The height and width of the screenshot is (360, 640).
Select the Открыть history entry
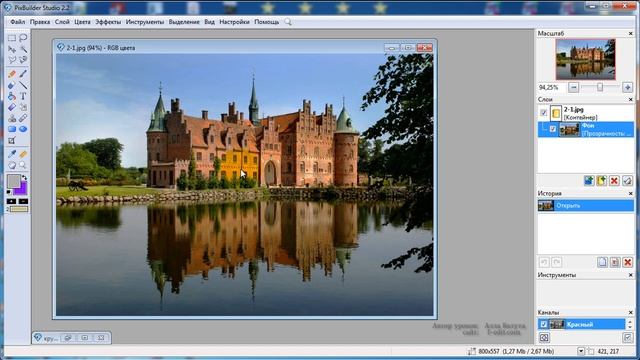(x=586, y=205)
